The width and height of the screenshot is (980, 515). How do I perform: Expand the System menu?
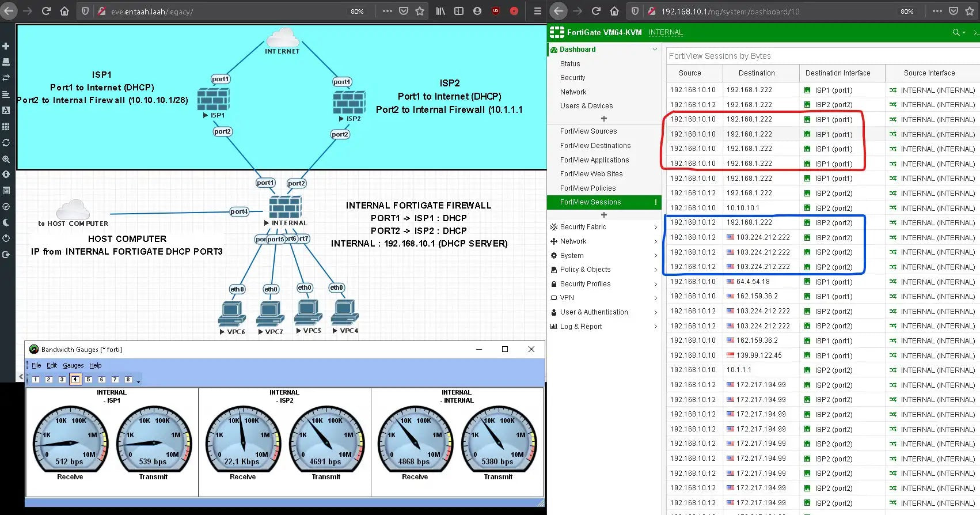point(604,256)
